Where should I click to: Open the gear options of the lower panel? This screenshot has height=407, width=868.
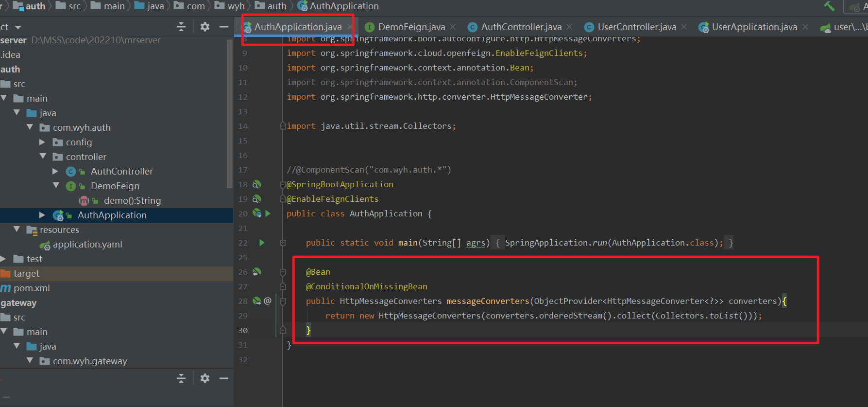[x=205, y=378]
